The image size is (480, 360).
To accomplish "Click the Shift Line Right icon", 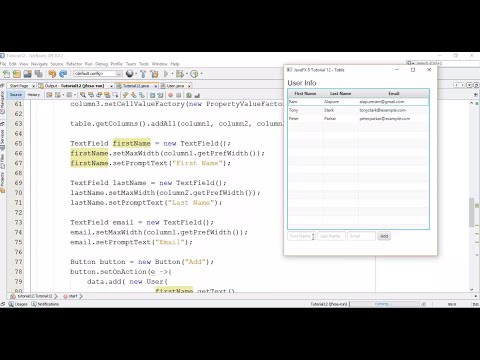I will coord(160,95).
